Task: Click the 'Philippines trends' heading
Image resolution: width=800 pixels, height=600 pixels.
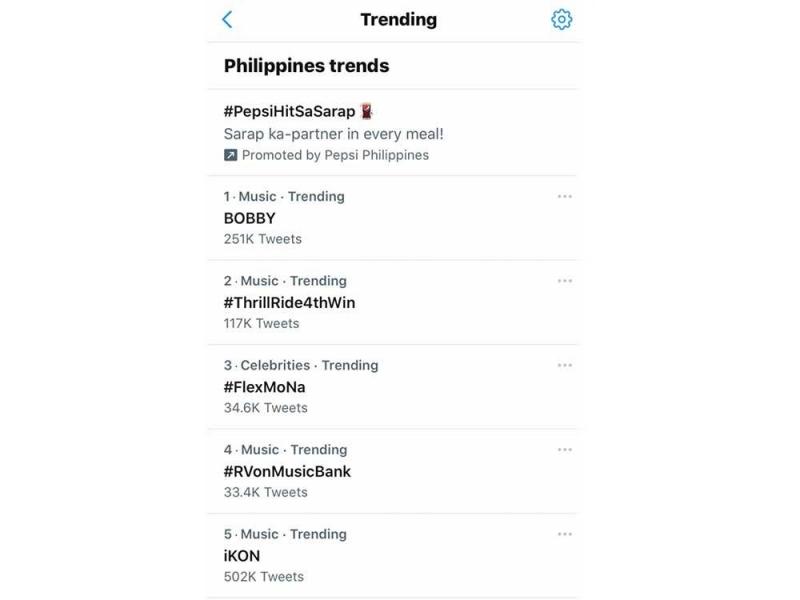Action: point(306,66)
